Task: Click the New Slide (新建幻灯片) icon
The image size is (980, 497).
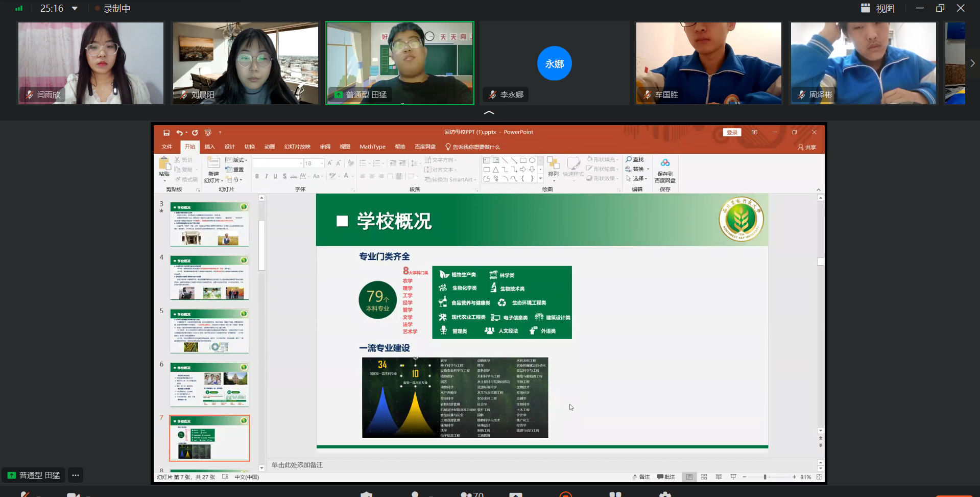Action: 213,163
